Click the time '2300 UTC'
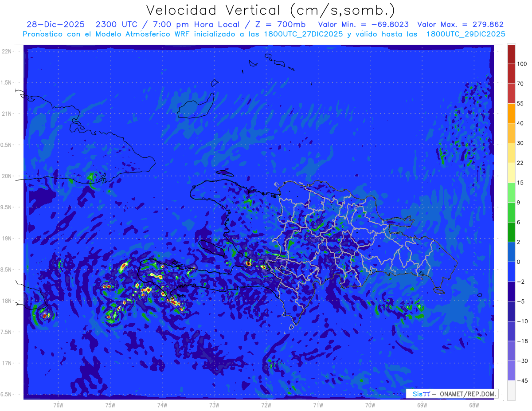The height and width of the screenshot is (411, 532). coord(117,24)
